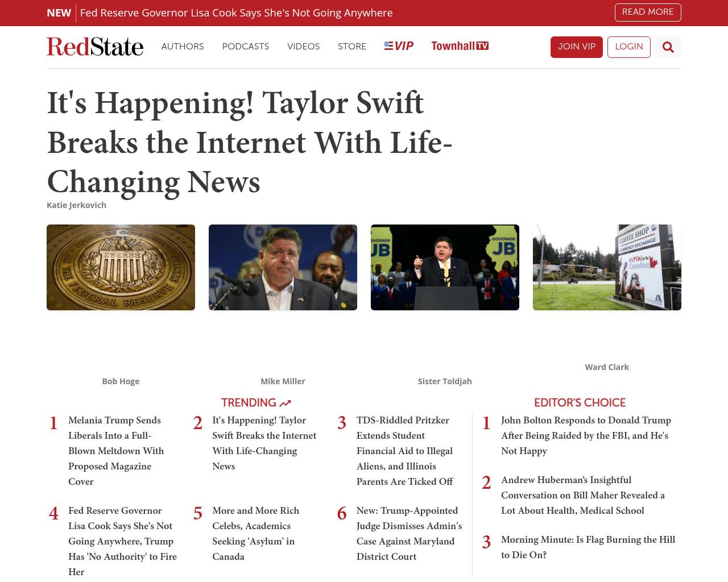View author Ward Clark's page
The image size is (728, 582).
[x=607, y=367]
